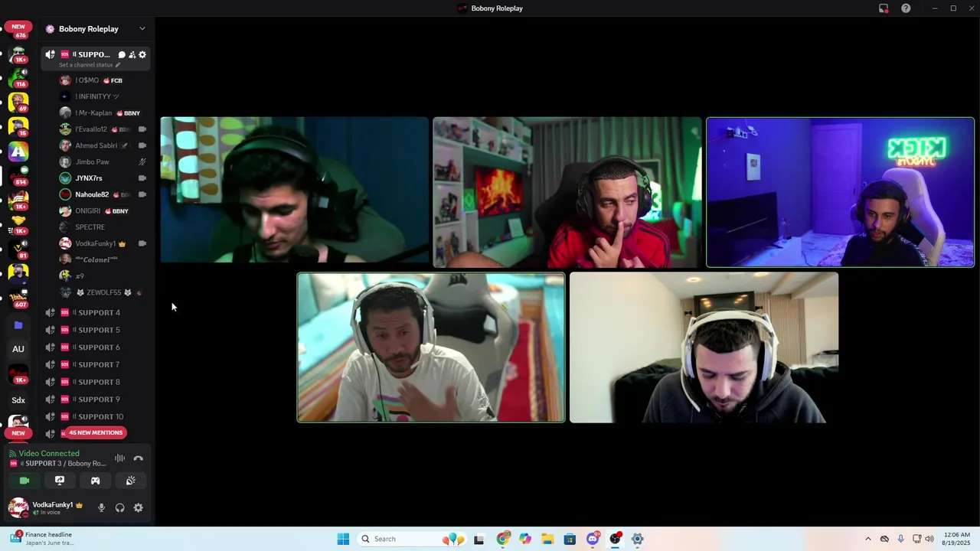Mute the microphone in user panel
Screen dimensions: 980x551
coord(101,507)
